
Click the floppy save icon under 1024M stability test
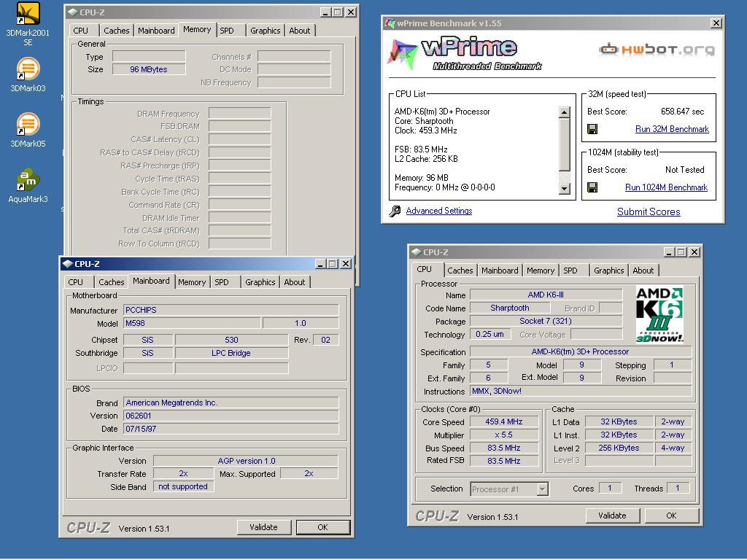(592, 187)
